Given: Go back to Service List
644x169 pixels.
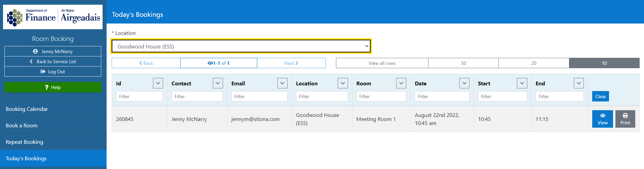Looking at the screenshot, I should (53, 61).
